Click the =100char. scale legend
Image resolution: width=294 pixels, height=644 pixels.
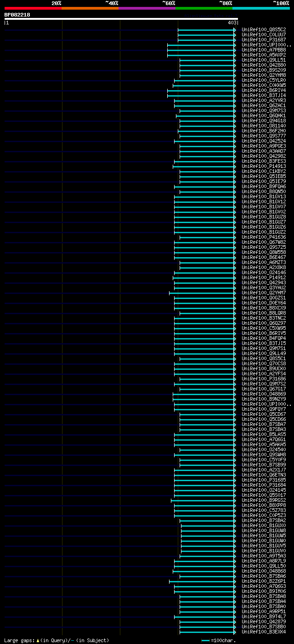(219, 640)
